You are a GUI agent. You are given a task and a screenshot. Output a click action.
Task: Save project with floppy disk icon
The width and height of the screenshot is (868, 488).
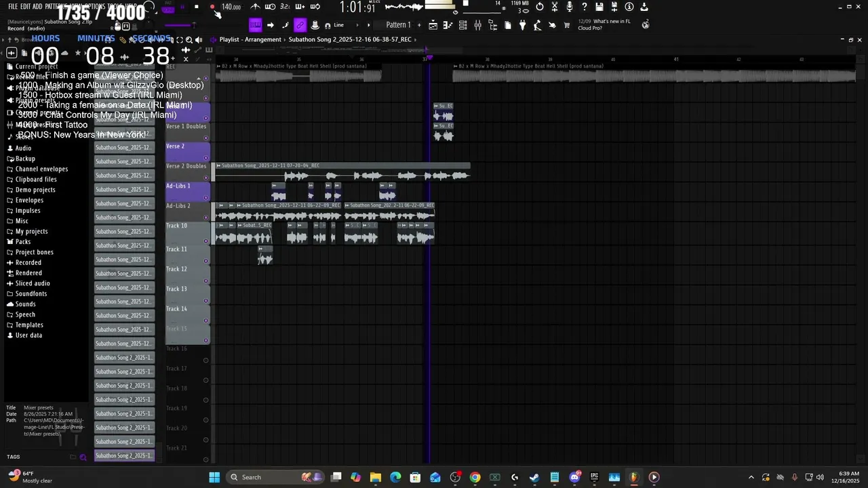[x=599, y=7]
